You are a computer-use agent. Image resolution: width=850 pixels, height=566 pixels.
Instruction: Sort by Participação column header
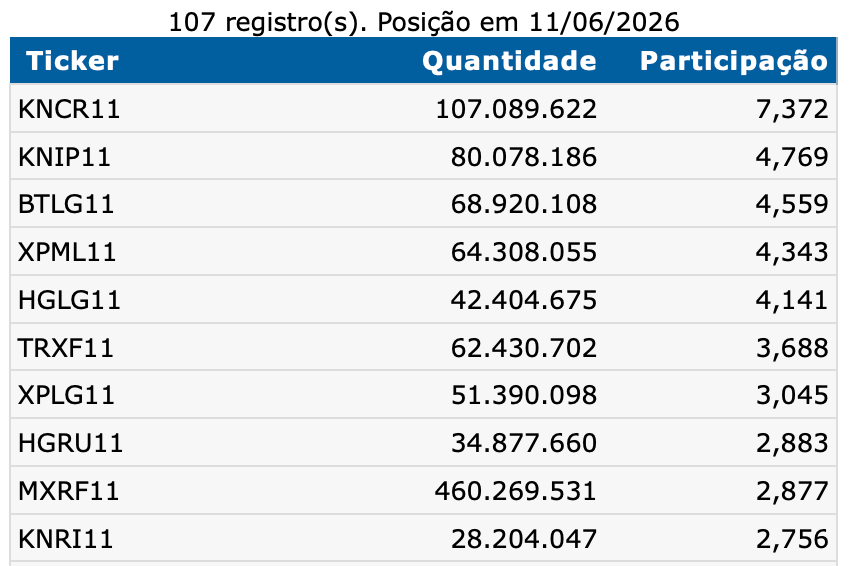734,61
